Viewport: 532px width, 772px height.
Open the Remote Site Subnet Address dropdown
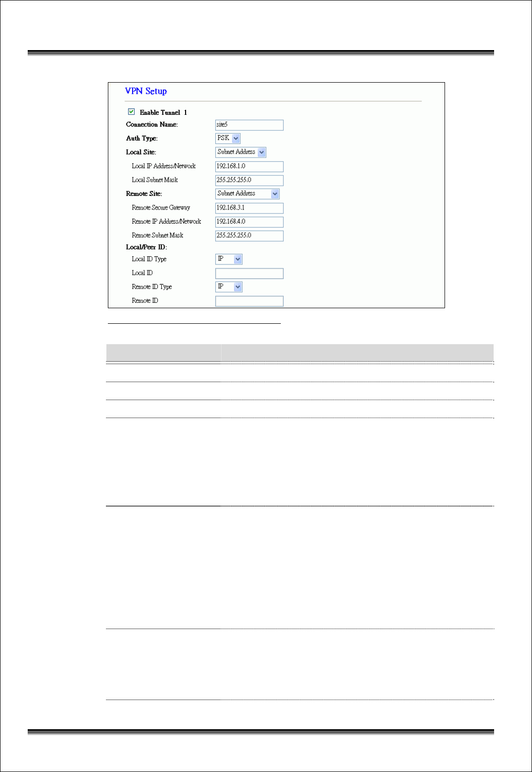pyautogui.click(x=247, y=194)
